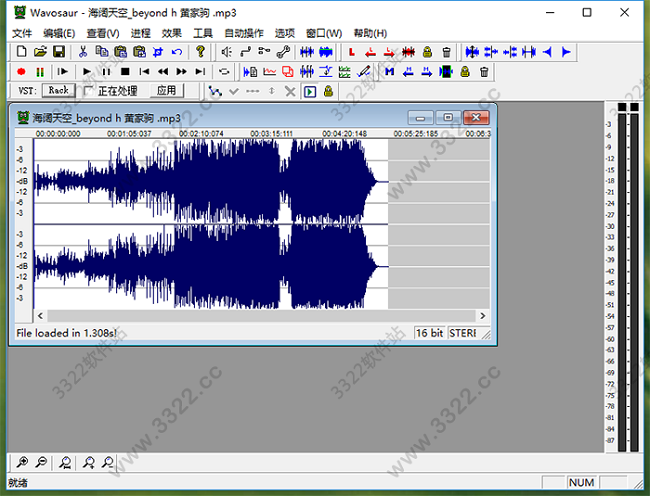The height and width of the screenshot is (496, 650).
Task: Toggle loop playback mode icon
Action: coord(224,72)
